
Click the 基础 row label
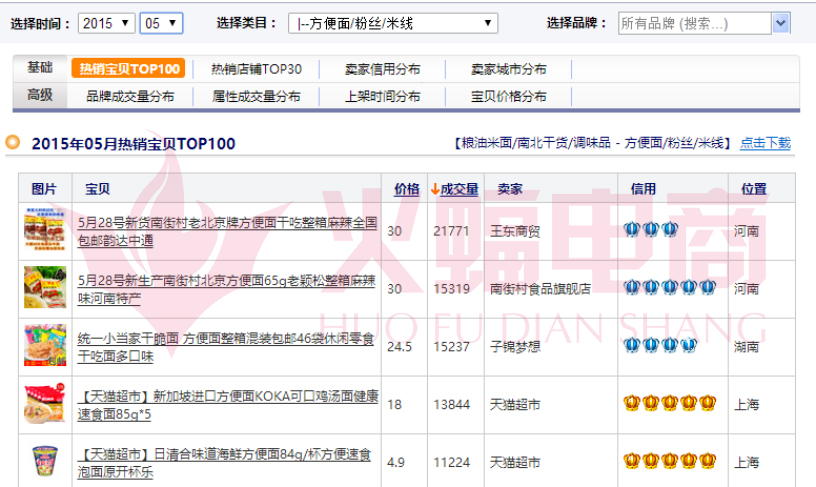[x=40, y=68]
